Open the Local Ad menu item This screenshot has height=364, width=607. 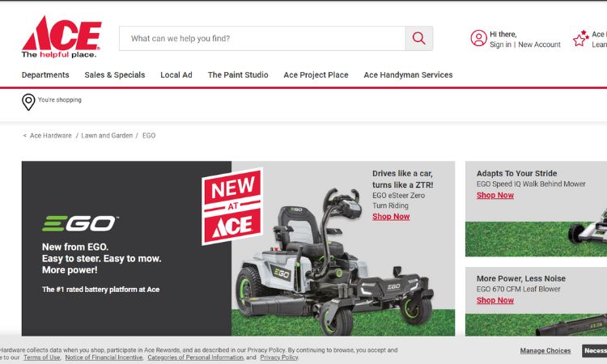point(176,75)
